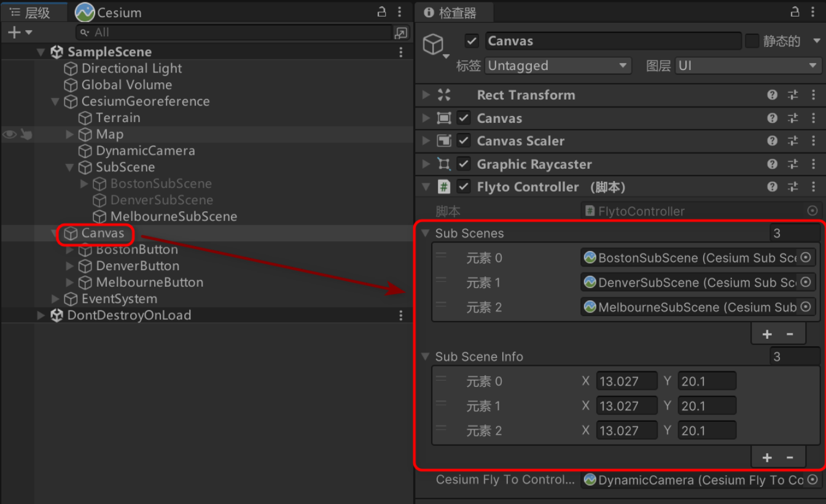Collapse the SubScene node
This screenshot has width=826, height=504.
point(69,167)
